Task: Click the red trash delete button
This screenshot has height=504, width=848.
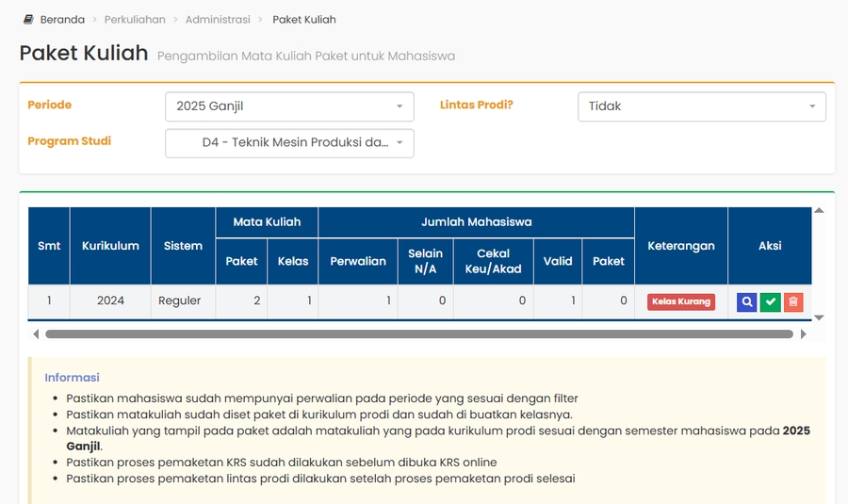Action: (793, 302)
